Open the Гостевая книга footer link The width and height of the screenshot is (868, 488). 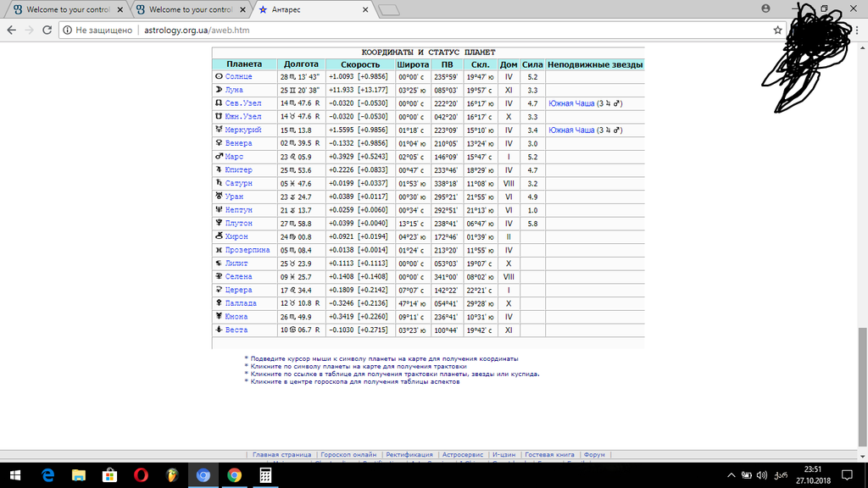click(549, 455)
